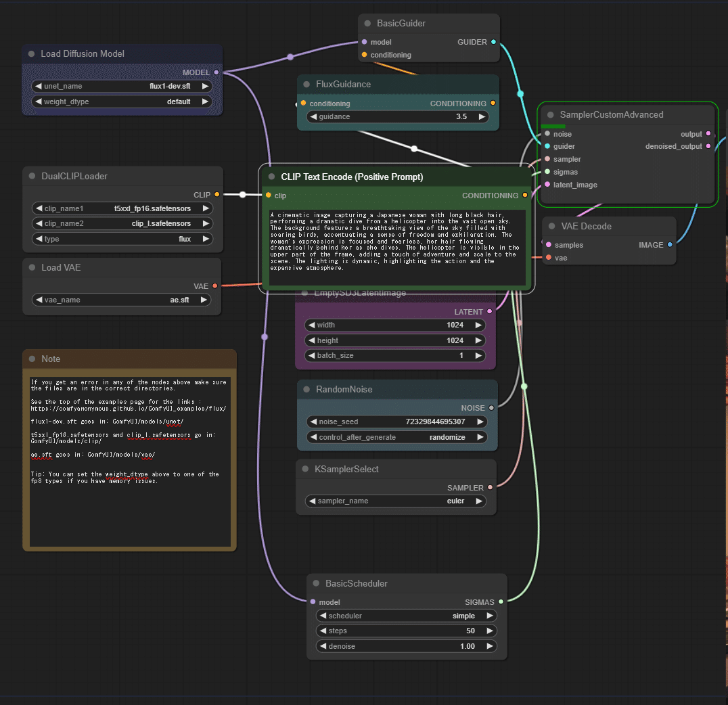Open the sampler_name dropdown set to euler
This screenshot has width=728, height=705.
click(396, 501)
